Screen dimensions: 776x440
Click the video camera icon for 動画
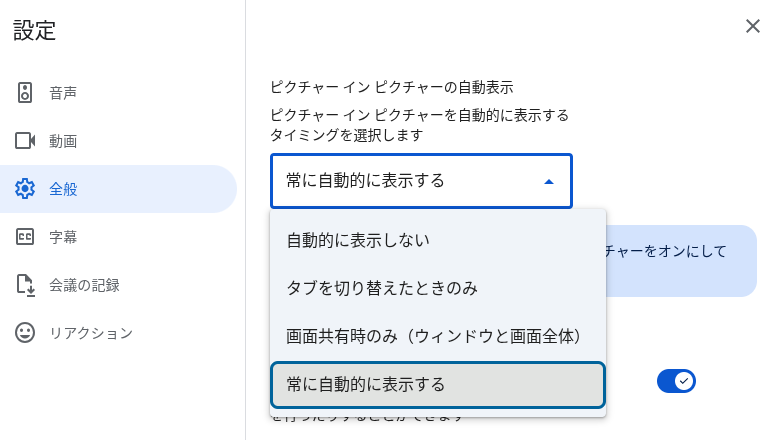click(26, 141)
